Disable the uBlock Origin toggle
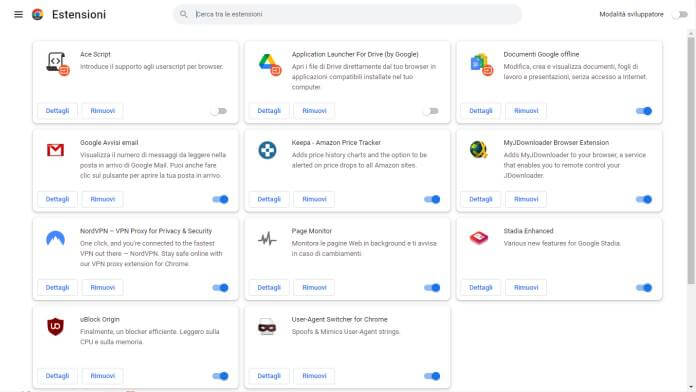Viewport: 696px width, 392px height. [220, 376]
